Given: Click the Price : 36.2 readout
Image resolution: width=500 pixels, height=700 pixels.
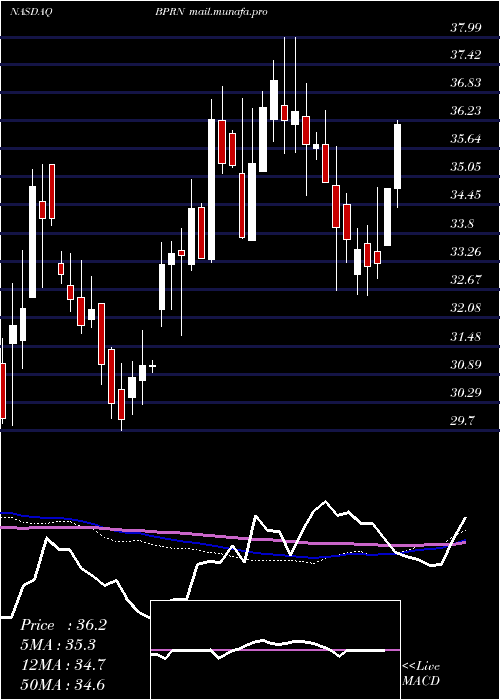Looking at the screenshot, I should [63, 625].
